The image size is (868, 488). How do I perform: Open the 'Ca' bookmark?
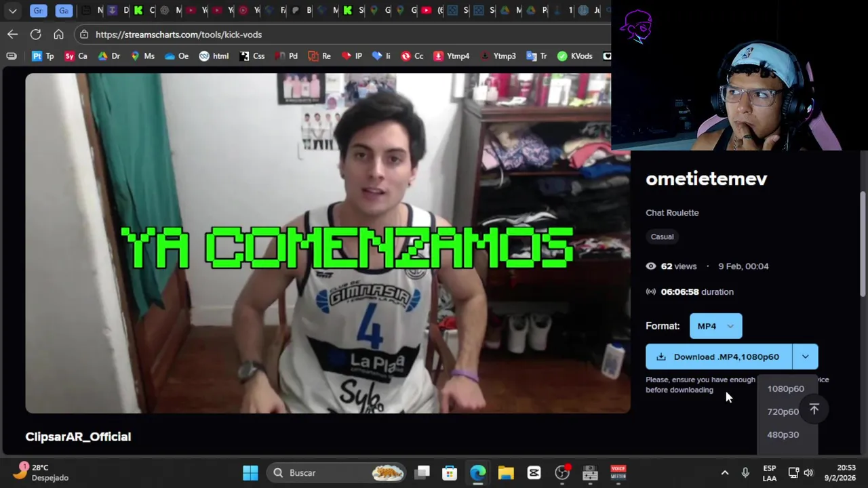pyautogui.click(x=76, y=56)
